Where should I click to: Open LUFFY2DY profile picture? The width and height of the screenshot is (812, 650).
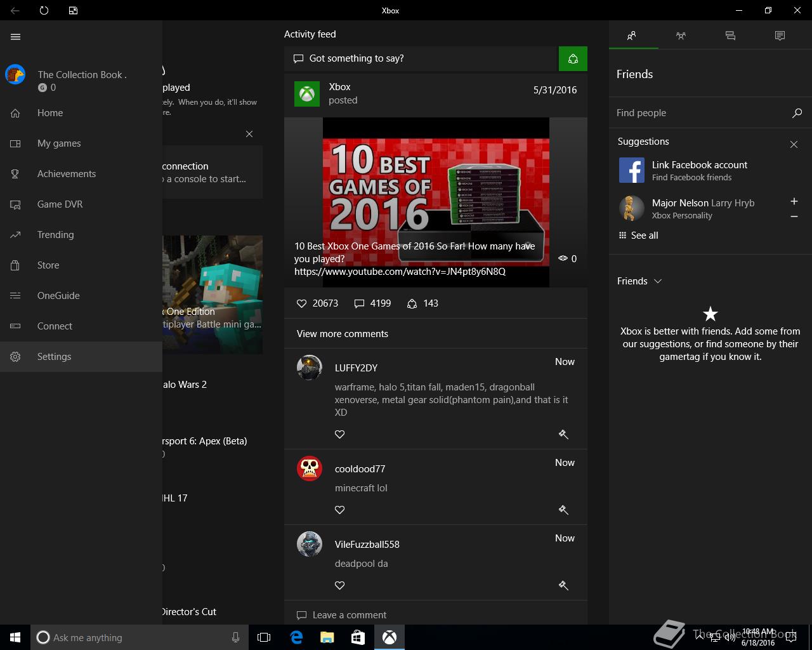point(310,368)
